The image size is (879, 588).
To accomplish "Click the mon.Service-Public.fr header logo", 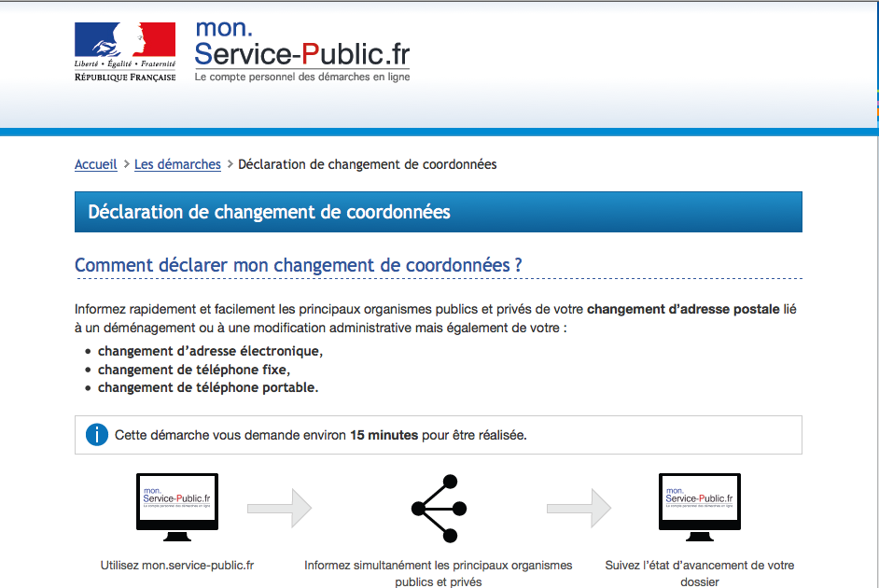I will coord(301,50).
